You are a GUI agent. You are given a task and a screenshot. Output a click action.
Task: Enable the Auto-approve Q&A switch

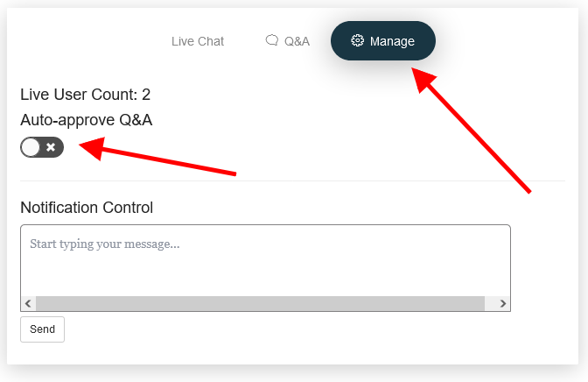[x=42, y=147]
